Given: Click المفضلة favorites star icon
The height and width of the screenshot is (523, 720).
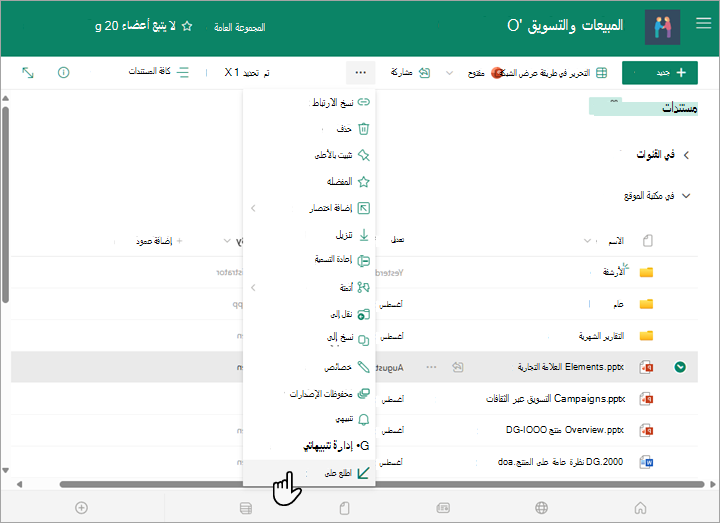Looking at the screenshot, I should [x=363, y=182].
